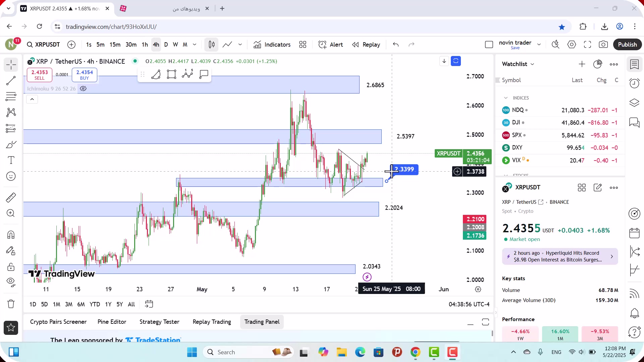Viewport: 644px width, 362px height.
Task: Open chart settings hexagon icon
Action: pyautogui.click(x=572, y=45)
